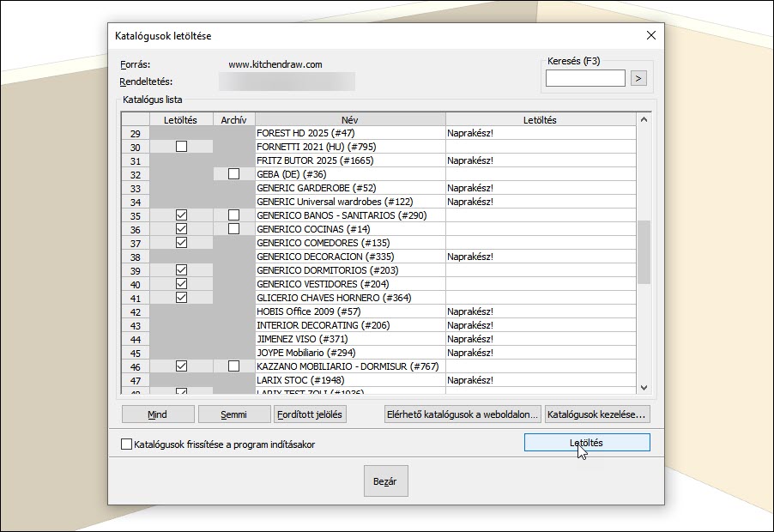Screen dimensions: 774x532
Task: Click the Mind button
Action: (x=158, y=414)
